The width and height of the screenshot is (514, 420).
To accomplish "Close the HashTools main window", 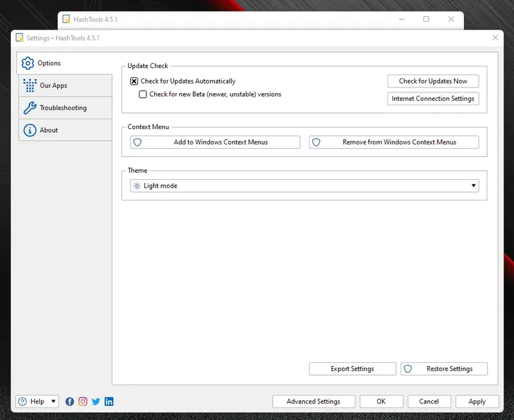I will coord(451,19).
